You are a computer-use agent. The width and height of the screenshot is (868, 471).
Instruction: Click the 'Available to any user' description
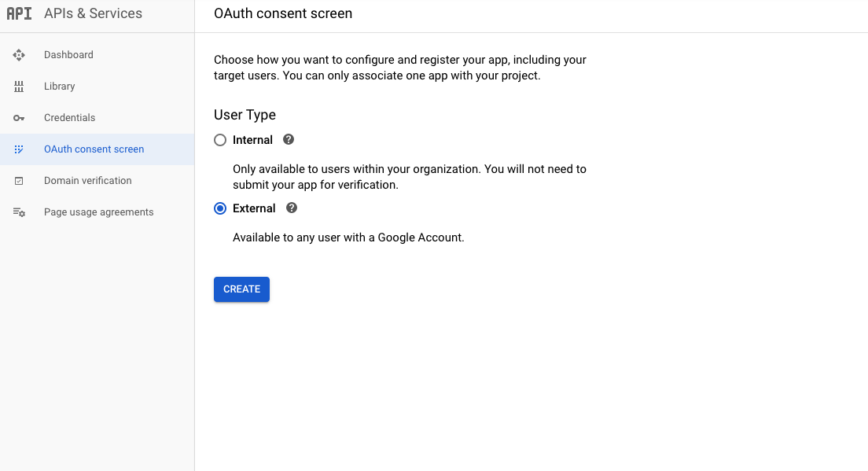(x=348, y=237)
